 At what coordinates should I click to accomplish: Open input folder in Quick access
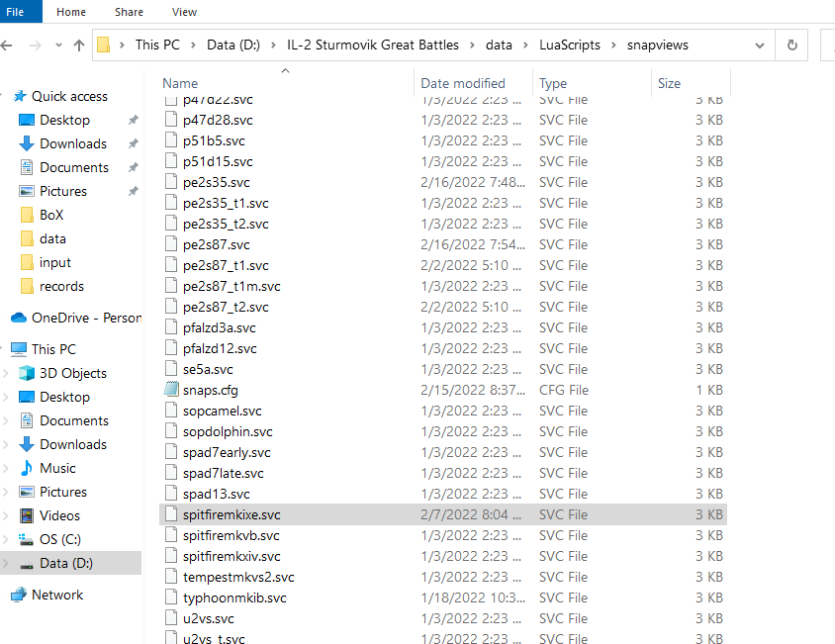click(54, 262)
